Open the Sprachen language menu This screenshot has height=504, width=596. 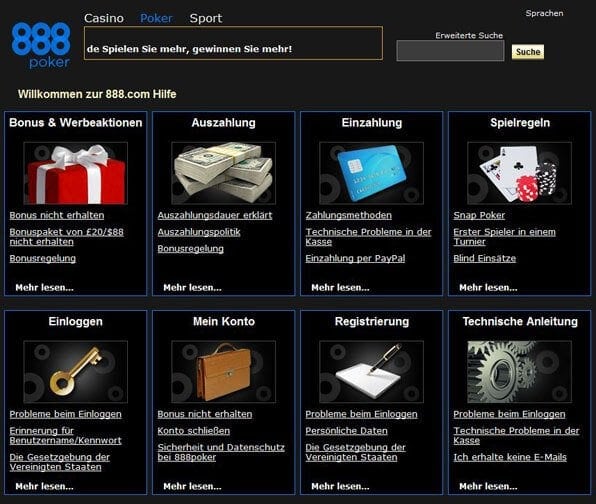tap(544, 13)
